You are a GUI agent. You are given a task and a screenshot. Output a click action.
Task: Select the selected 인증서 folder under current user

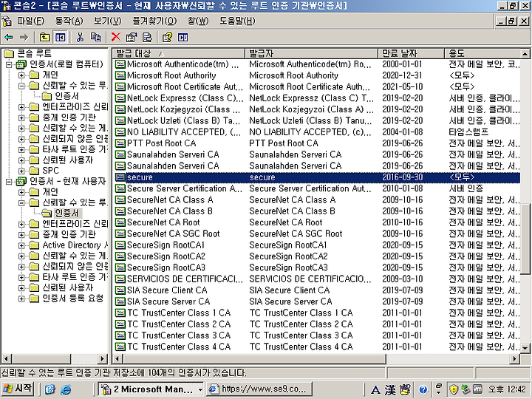tap(66, 213)
